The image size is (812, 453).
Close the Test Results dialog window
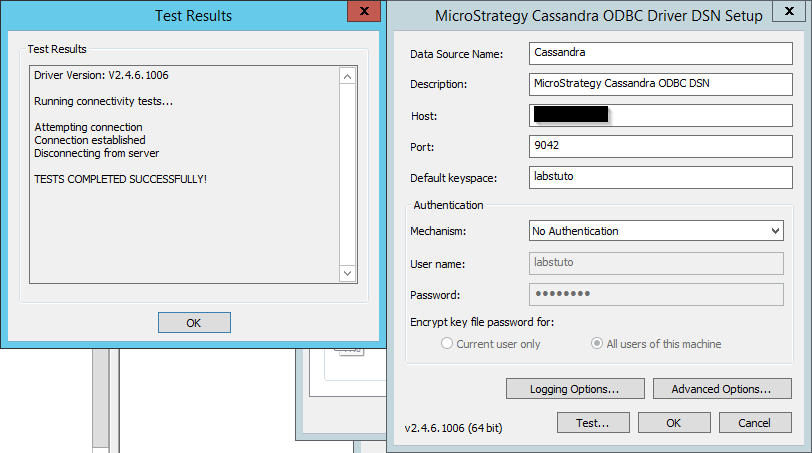363,11
